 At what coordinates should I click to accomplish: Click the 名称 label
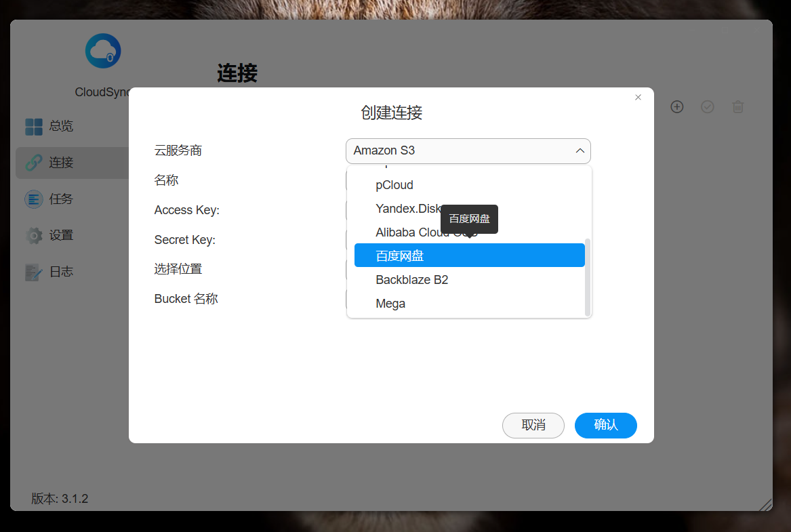click(x=166, y=180)
